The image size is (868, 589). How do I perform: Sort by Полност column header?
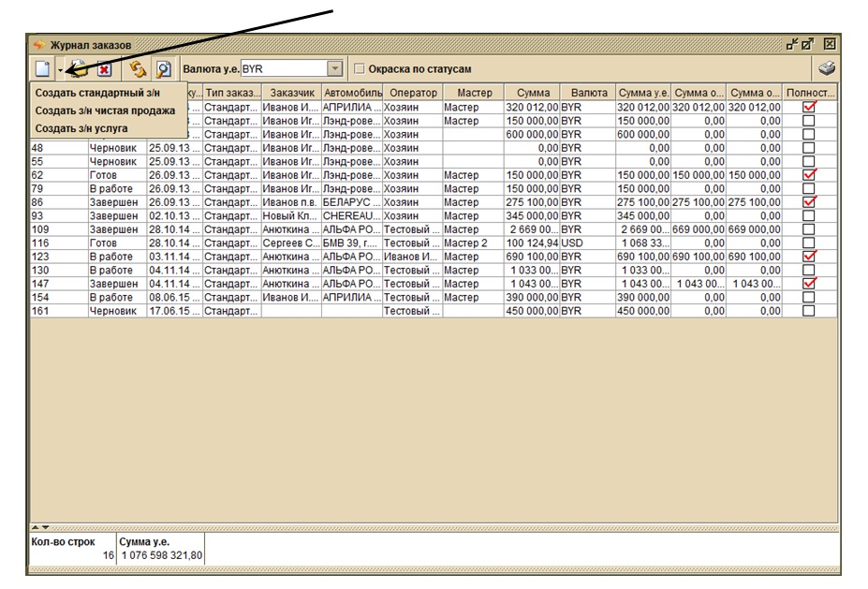tap(810, 93)
